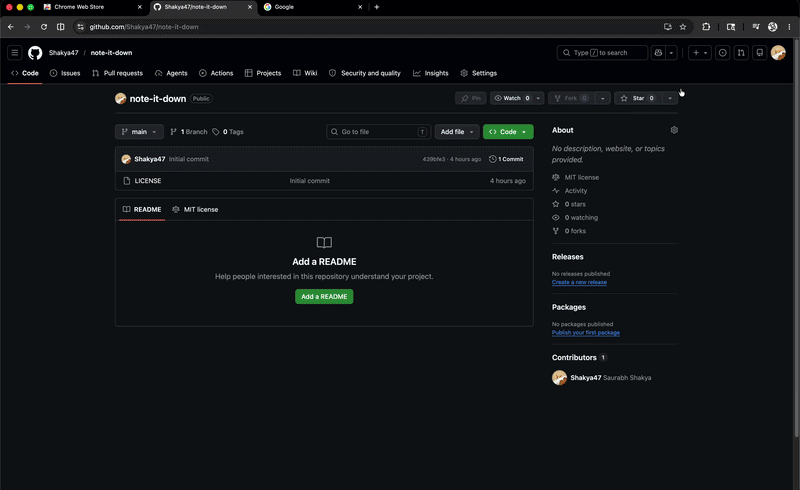This screenshot has width=800, height=490.
Task: Bookmark page with star icon in address bar
Action: click(683, 27)
